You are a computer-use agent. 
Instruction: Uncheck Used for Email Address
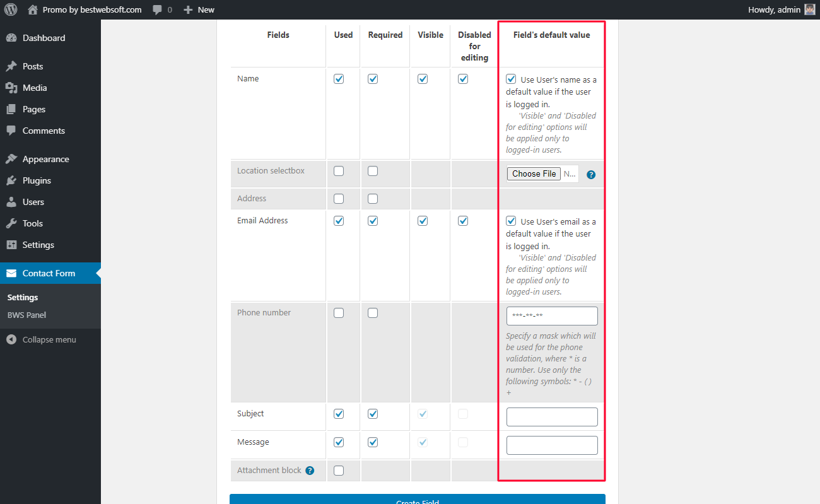339,221
